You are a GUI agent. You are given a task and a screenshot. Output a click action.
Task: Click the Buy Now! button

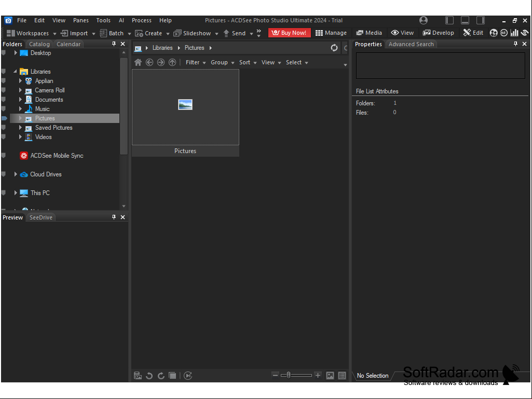[x=290, y=33]
